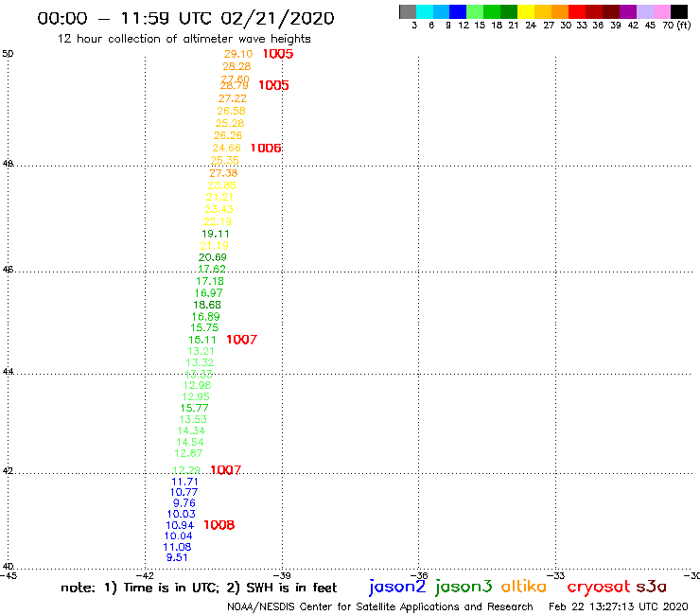Click the value 24.66

point(226,148)
